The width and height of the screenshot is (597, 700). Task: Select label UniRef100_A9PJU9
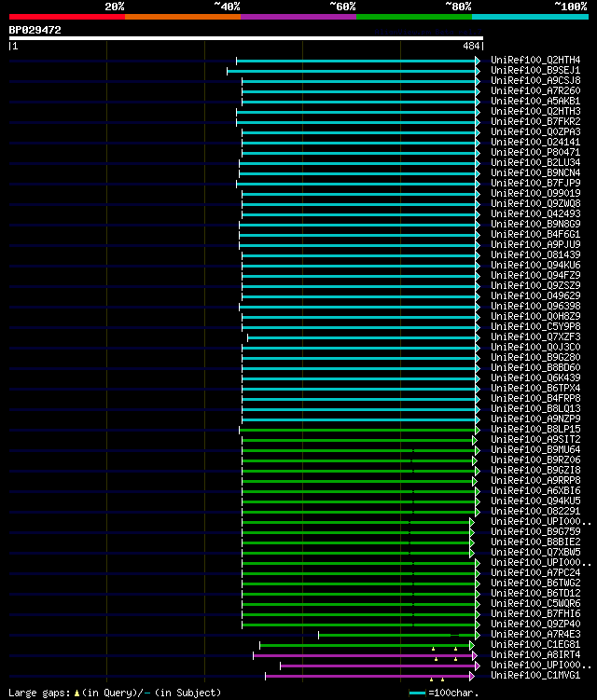[x=535, y=244]
